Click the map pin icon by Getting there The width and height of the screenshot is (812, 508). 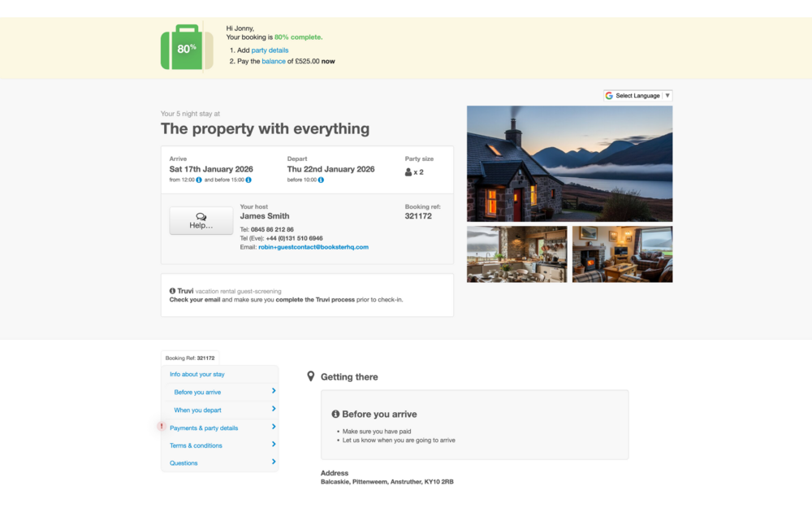point(311,376)
